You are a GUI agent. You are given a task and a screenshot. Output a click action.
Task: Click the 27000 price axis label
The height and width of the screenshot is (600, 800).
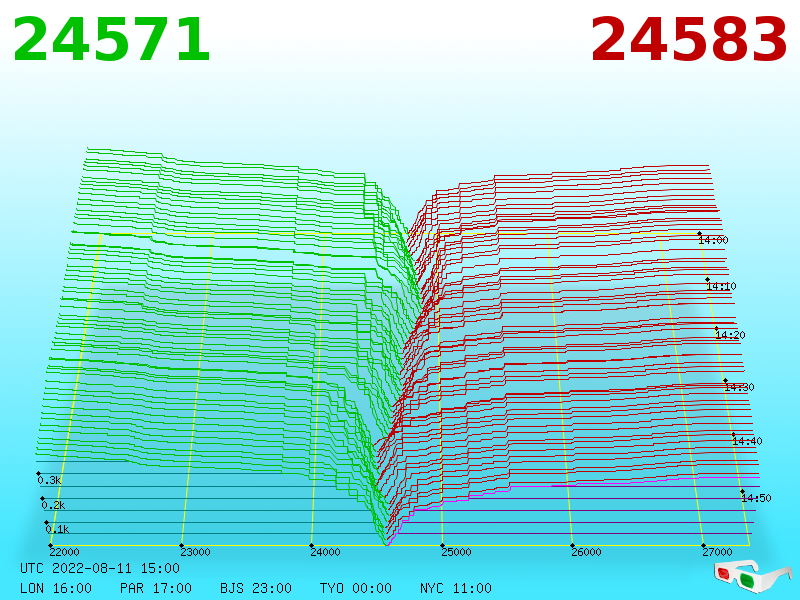717,552
